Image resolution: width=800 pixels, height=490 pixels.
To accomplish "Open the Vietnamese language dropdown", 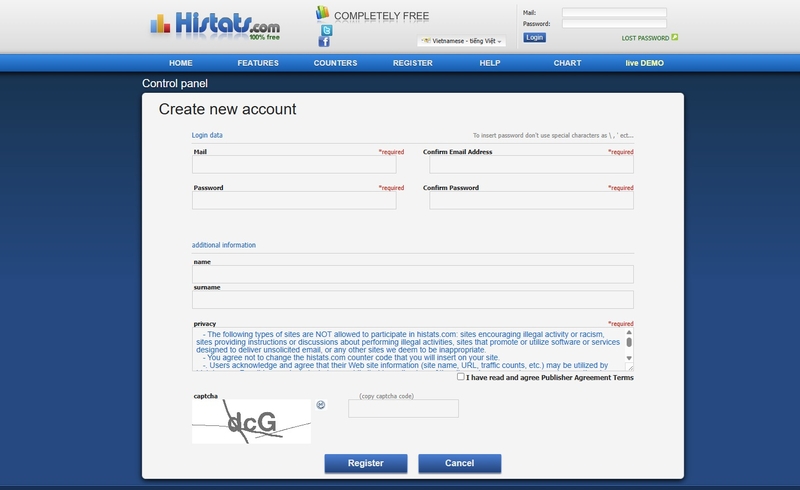I will coord(461,41).
